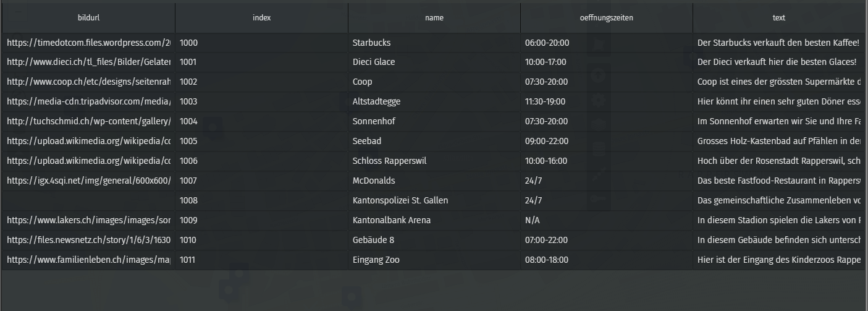Image resolution: width=868 pixels, height=311 pixels.
Task: Click the timedotcom wordpress image URL
Action: pos(88,43)
